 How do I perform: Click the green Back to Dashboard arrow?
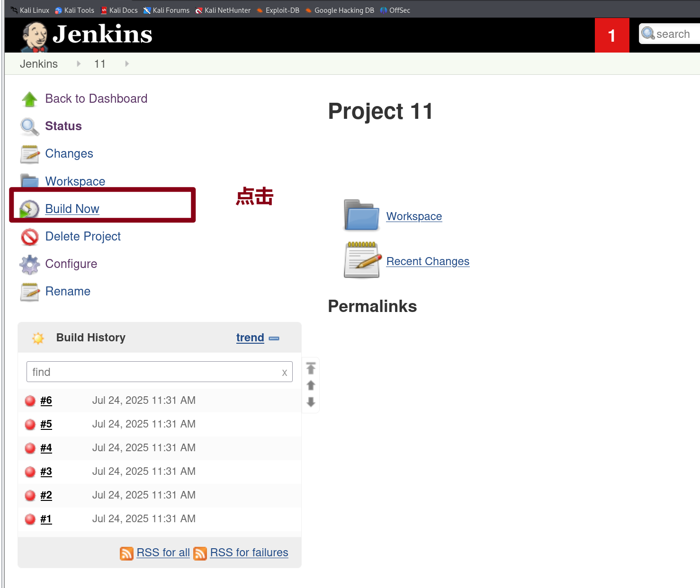pos(29,99)
